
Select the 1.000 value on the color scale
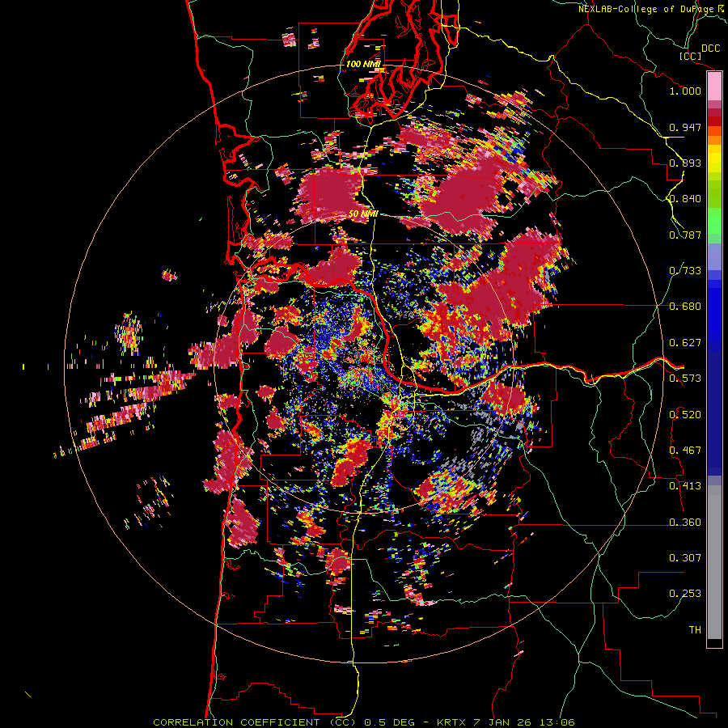coord(685,91)
